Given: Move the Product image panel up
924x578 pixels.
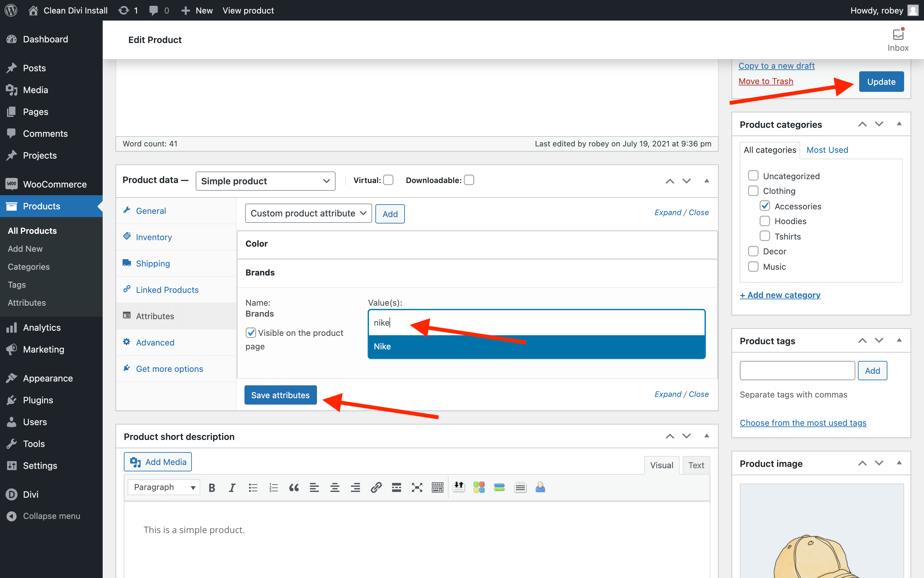Looking at the screenshot, I should pyautogui.click(x=862, y=463).
